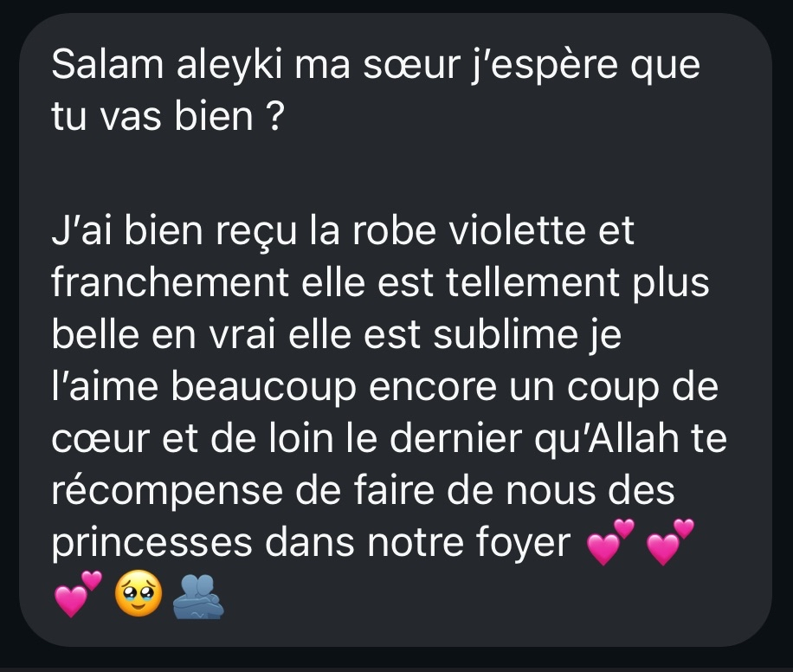Click the word "Salam" in the message

point(107,65)
